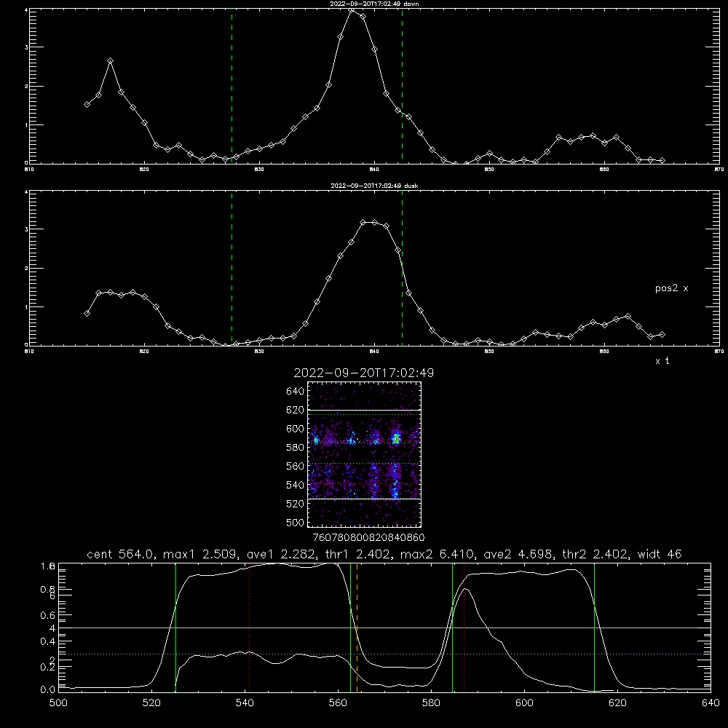Click the red dotted line near 587 in bottom plot
728x728 pixels.
pos(464,628)
